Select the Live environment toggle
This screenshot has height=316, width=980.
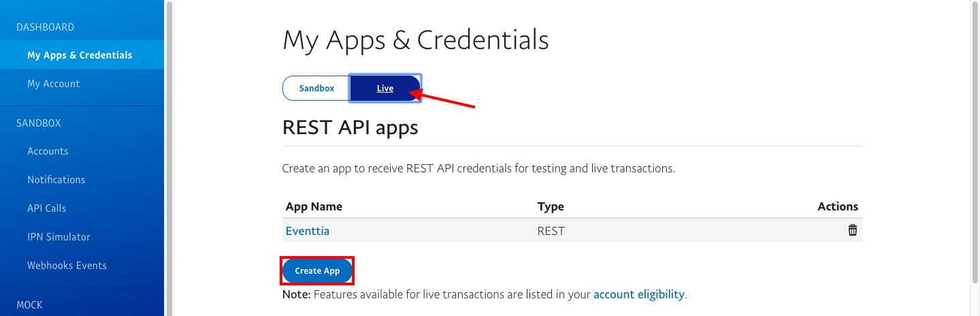coord(385,89)
